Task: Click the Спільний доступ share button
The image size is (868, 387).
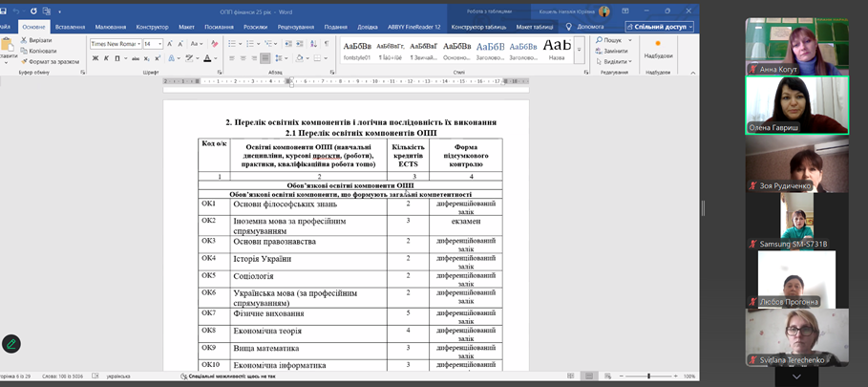Action: click(661, 27)
